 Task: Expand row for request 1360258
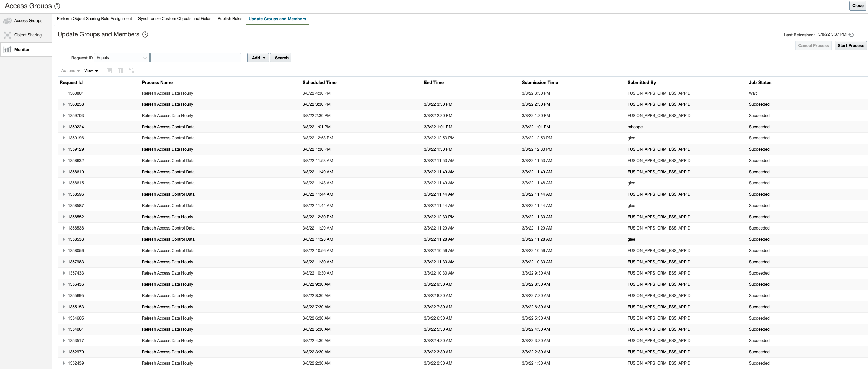point(64,104)
